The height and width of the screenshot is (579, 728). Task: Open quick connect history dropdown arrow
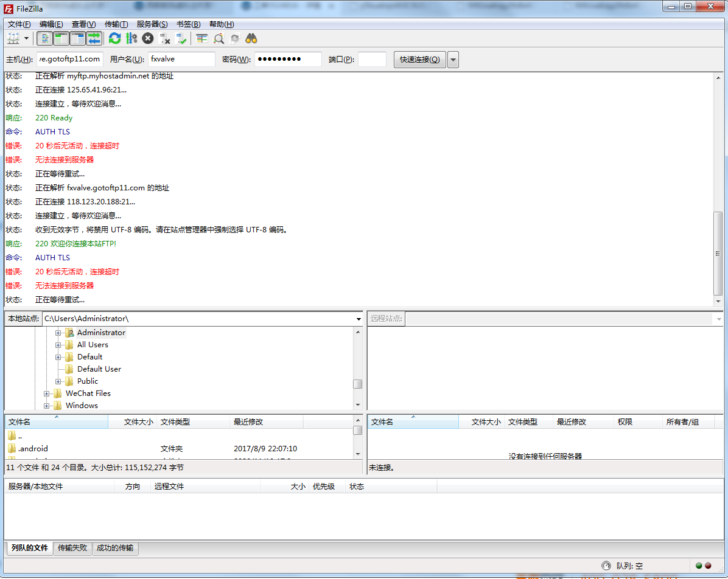point(453,60)
